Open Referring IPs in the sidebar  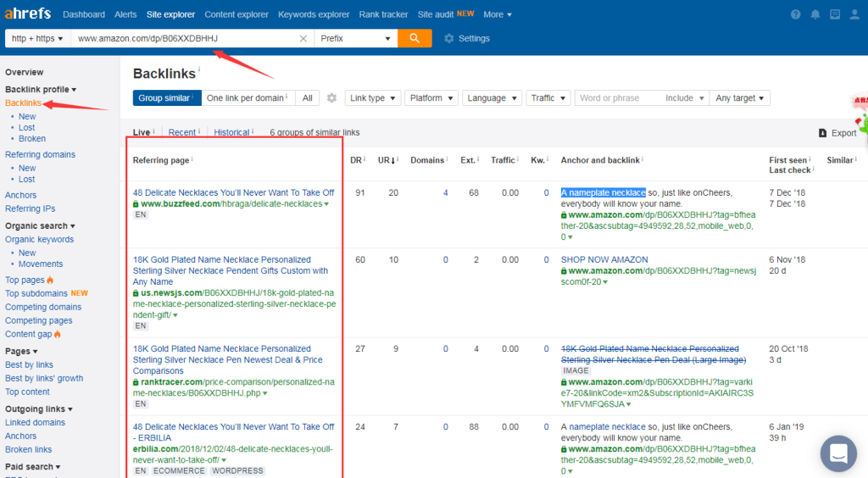coord(30,208)
